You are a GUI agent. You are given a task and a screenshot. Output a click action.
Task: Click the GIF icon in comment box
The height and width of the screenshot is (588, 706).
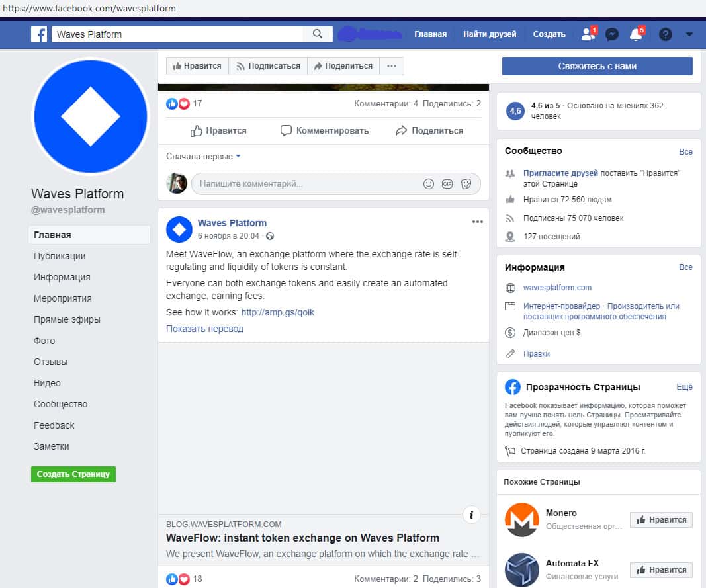[x=447, y=184]
